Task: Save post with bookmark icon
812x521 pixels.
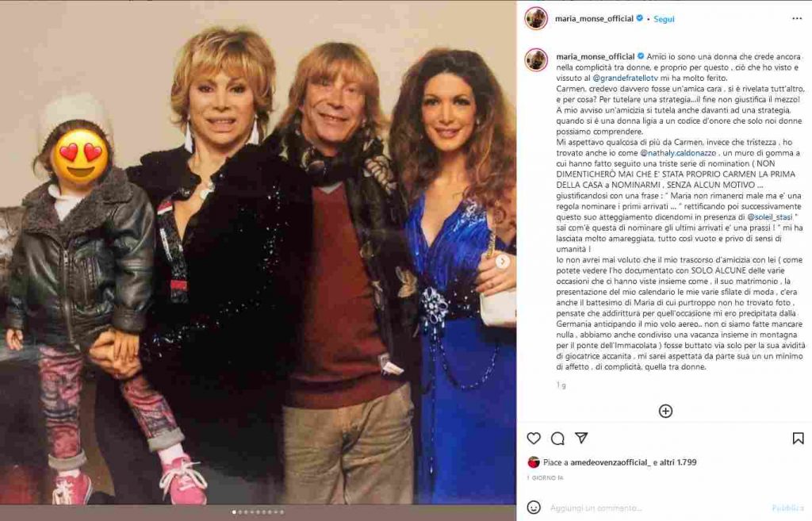Action: pos(798,439)
